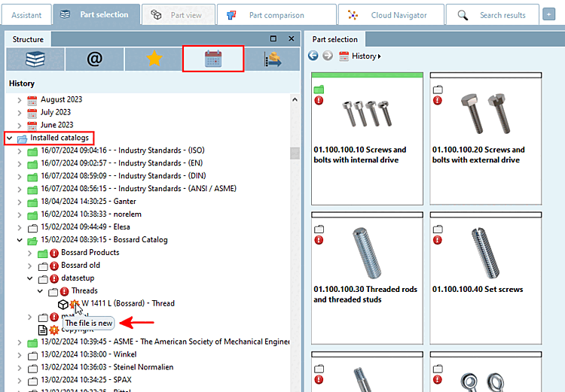565x392 pixels.
Task: Open Screws and bolts with external drive tile
Action: (486, 139)
